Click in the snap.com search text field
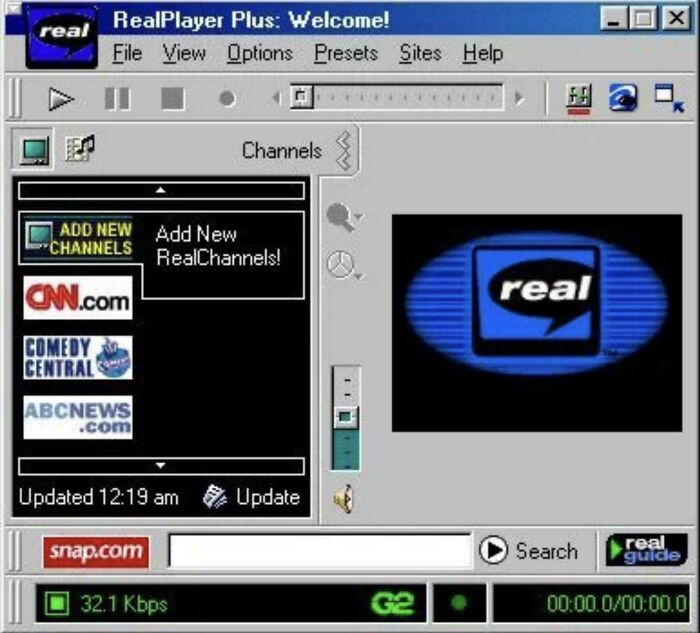 319,551
